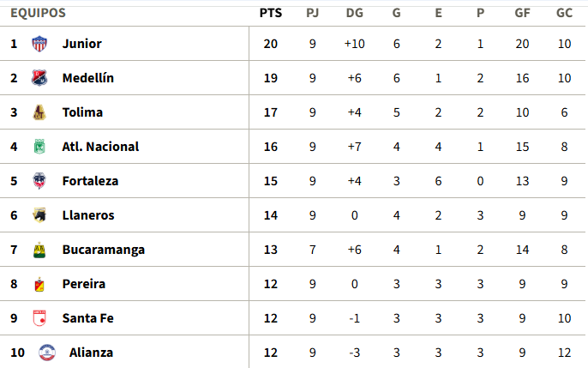Click the Santa Fe team crest icon
The width and height of the screenshot is (588, 368).
39,318
